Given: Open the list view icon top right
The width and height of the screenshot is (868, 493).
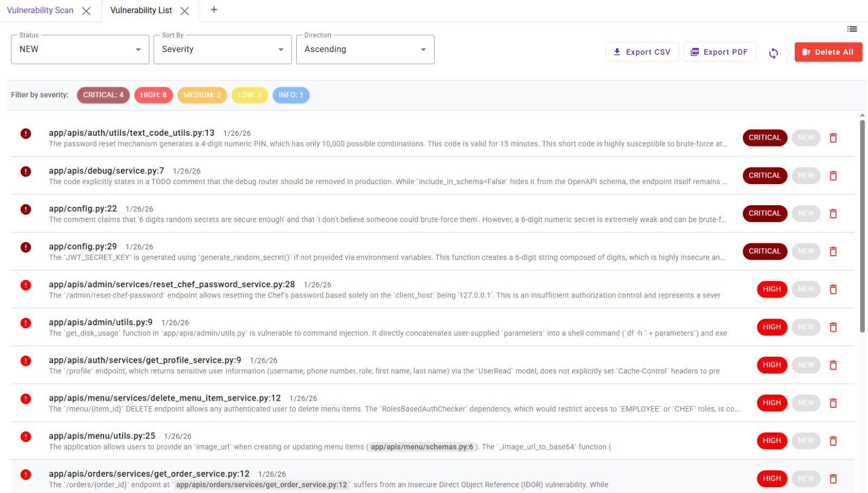Looking at the screenshot, I should [x=852, y=29].
